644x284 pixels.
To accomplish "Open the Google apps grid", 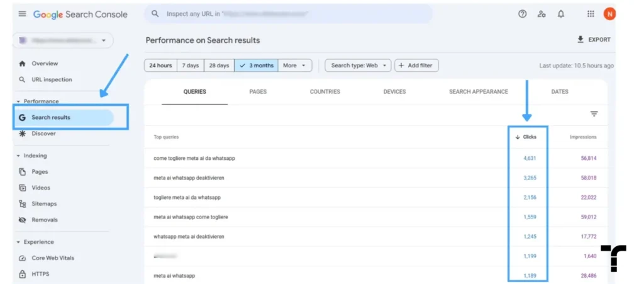I will 591,14.
